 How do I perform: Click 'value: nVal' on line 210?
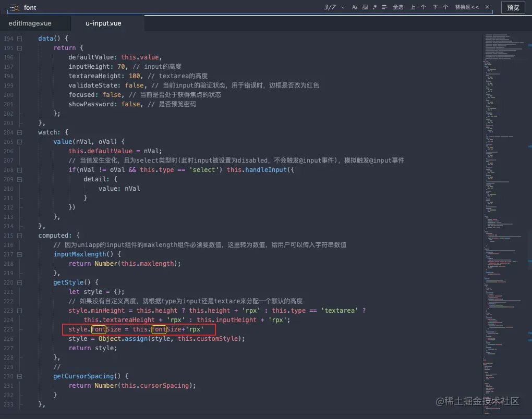[119, 189]
